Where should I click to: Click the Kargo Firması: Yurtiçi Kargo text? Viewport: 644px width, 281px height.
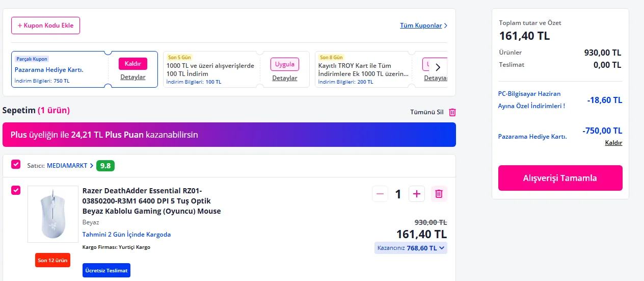[x=116, y=247]
